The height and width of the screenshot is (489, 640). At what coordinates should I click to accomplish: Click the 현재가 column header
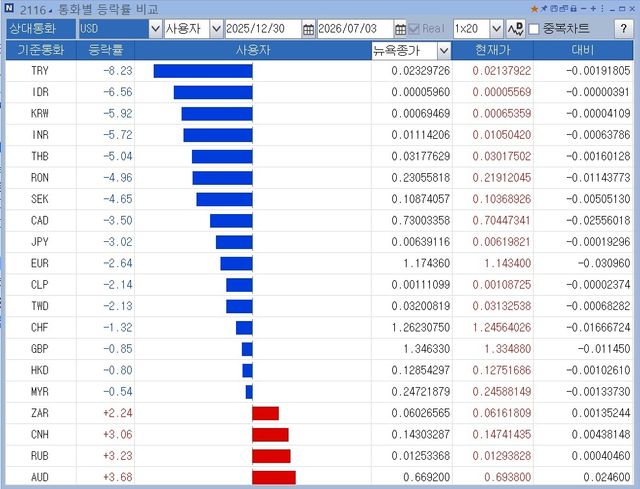pyautogui.click(x=493, y=50)
